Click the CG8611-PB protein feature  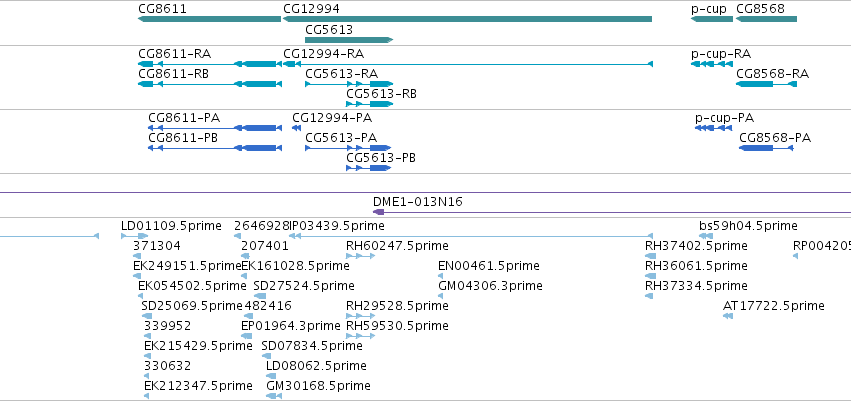click(215, 148)
